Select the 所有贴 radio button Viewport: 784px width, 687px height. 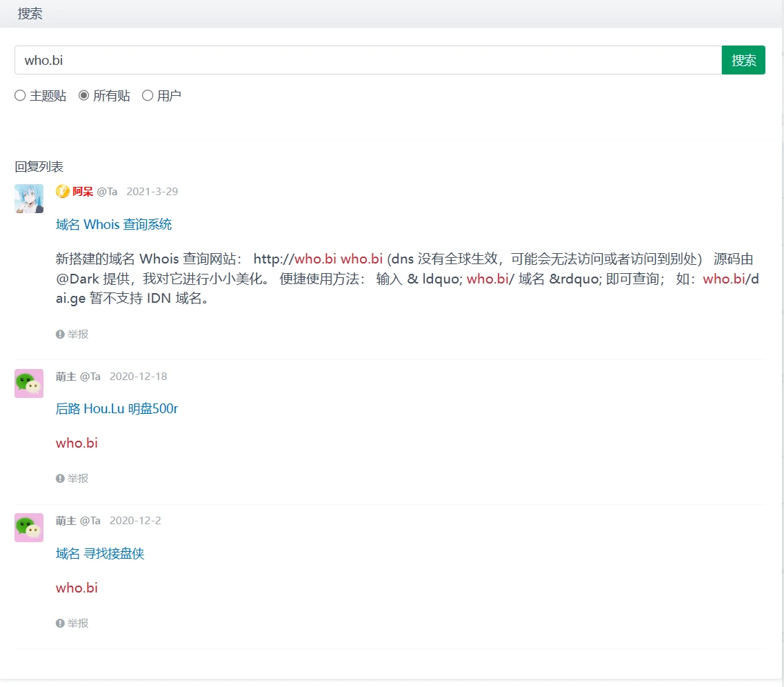click(84, 96)
